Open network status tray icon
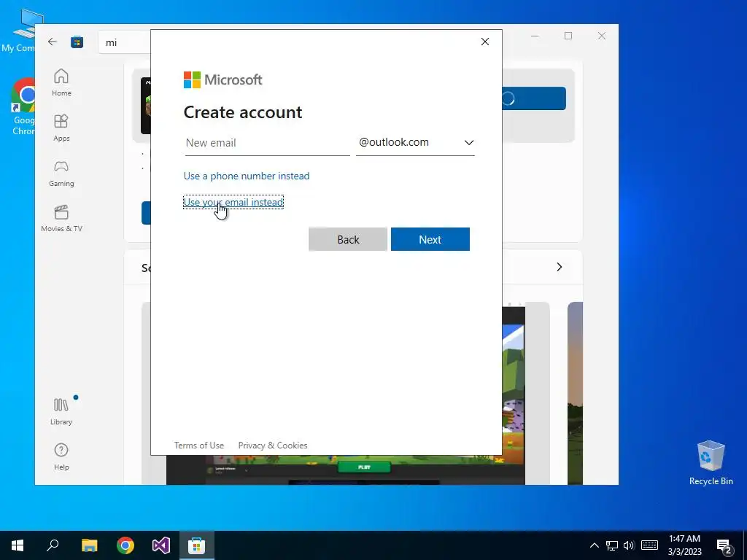Image resolution: width=747 pixels, height=560 pixels. tap(612, 545)
